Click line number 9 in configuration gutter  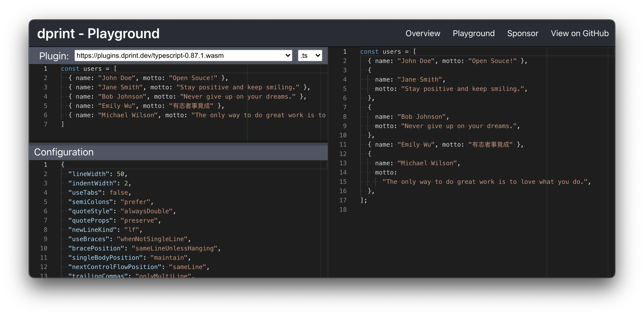pos(45,239)
